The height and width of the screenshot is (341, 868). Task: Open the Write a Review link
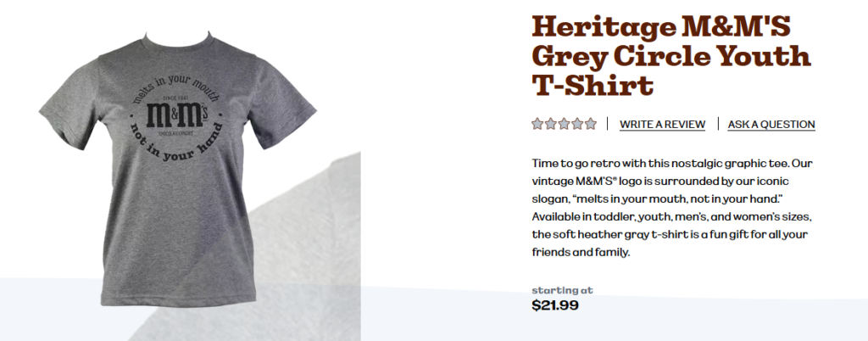[662, 125]
